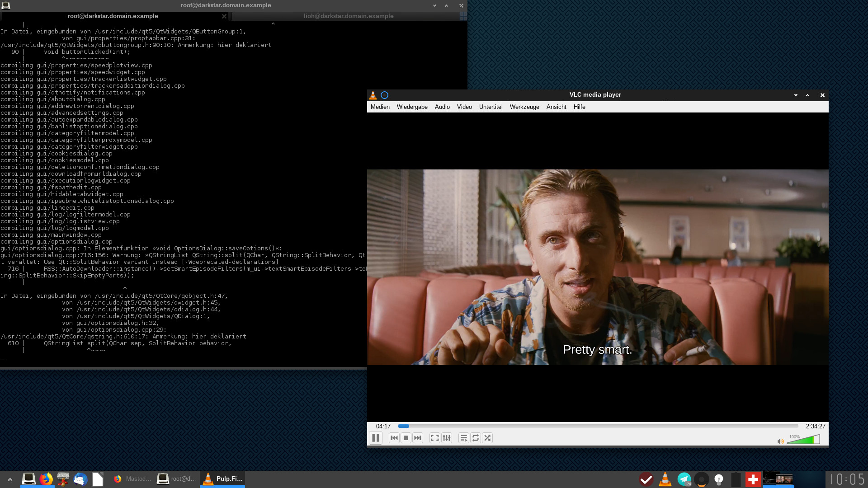Launch Thunderbird mail from taskbar
Image resolution: width=868 pixels, height=488 pixels.
tap(80, 479)
